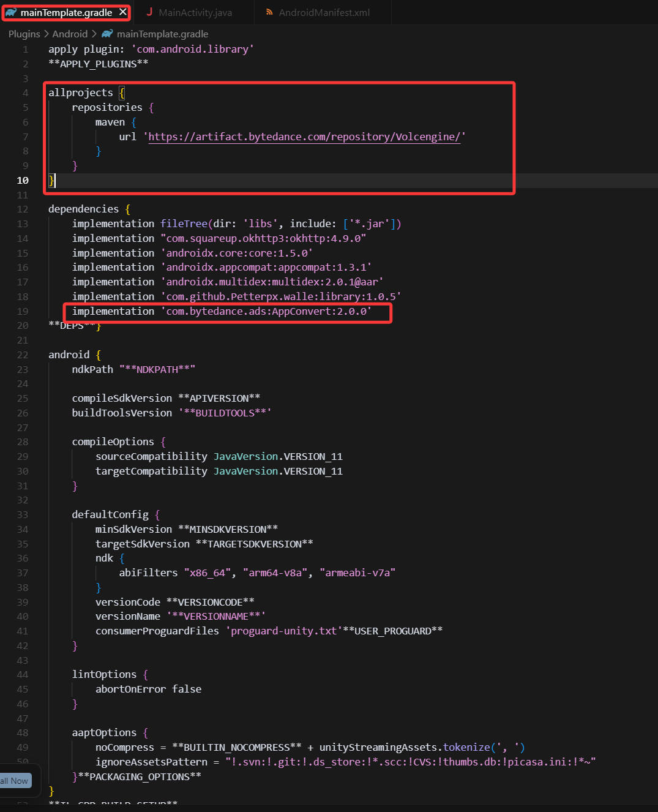This screenshot has height=812, width=658.
Task: Click the appcompat:1.3.1 dependency string
Action: (266, 267)
